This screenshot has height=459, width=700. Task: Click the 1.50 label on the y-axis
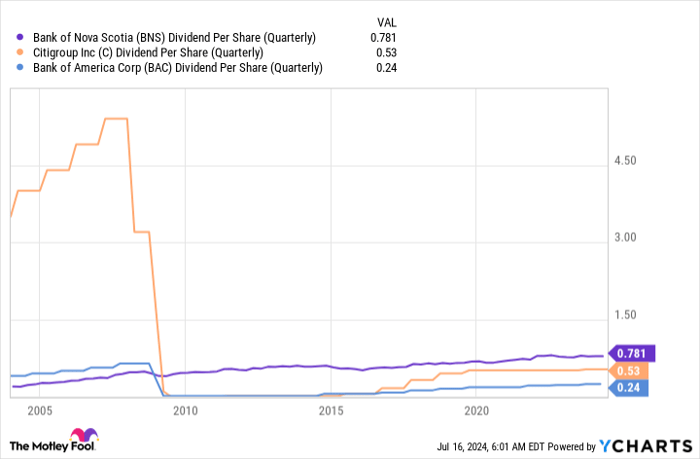626,315
